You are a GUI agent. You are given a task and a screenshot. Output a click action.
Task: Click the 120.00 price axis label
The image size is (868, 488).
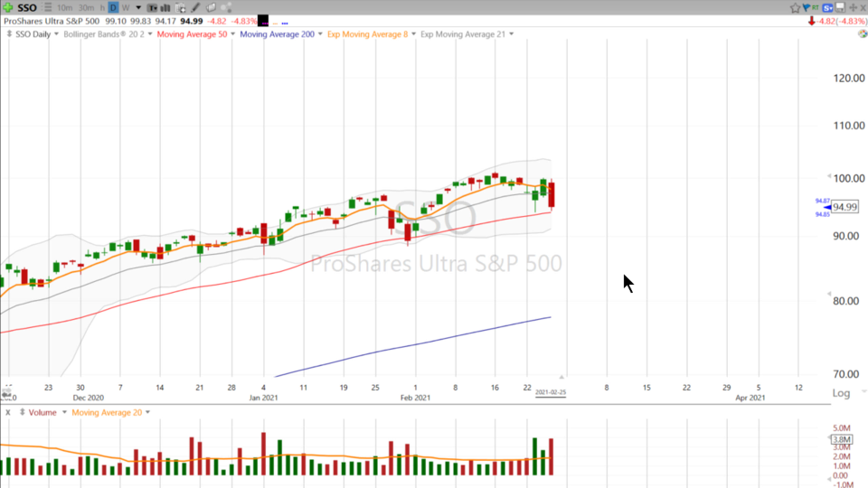click(849, 78)
